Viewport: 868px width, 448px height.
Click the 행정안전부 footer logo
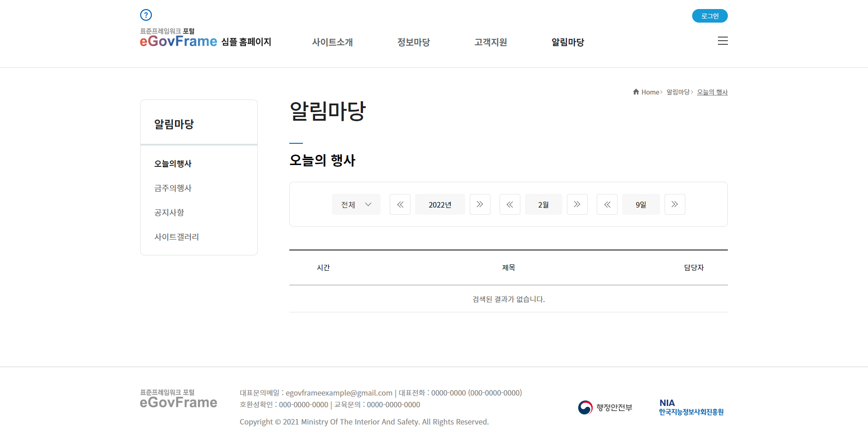605,407
